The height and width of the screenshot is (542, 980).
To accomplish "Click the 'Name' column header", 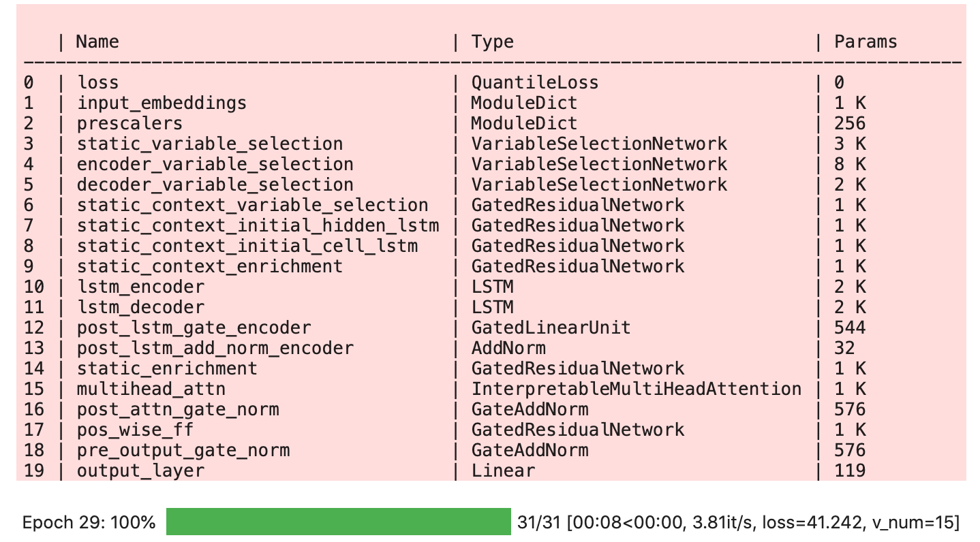I will tap(97, 42).
